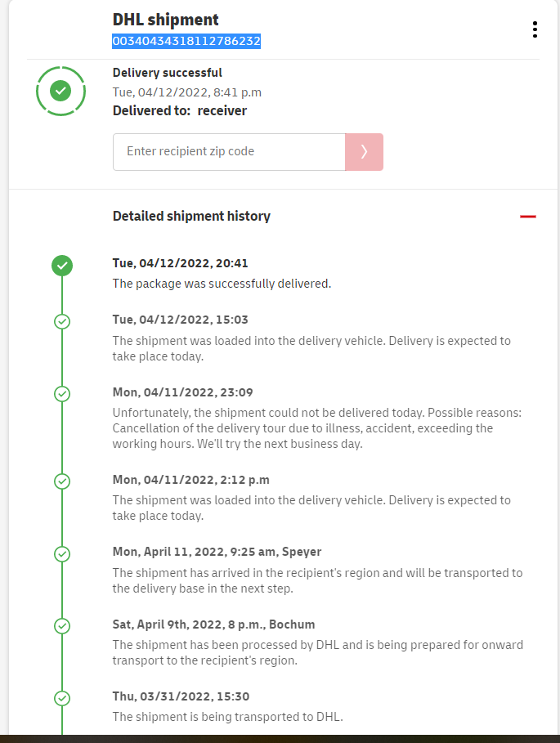
Task: Click checkmark beside Mon 04/11/2022 2:12 p.m entry
Action: click(62, 481)
